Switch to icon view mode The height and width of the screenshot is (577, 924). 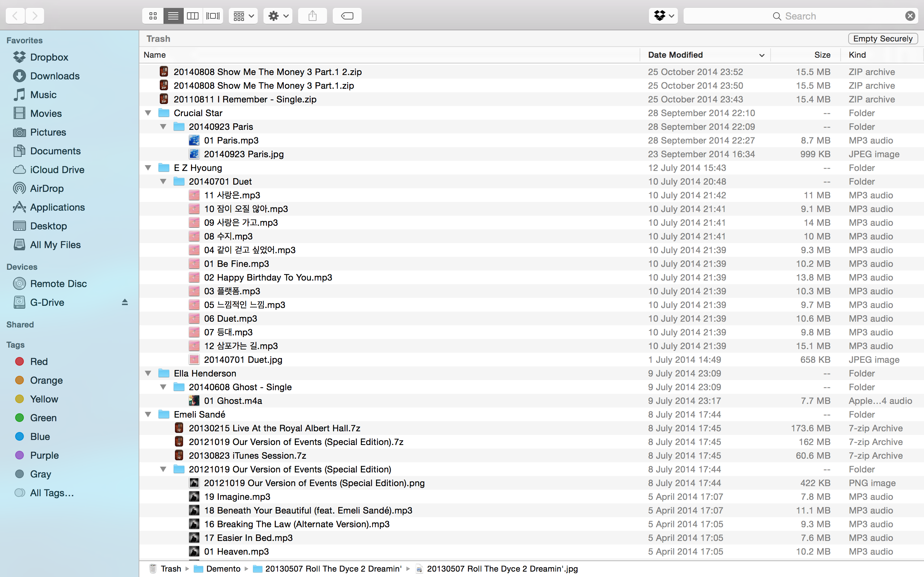tap(153, 16)
